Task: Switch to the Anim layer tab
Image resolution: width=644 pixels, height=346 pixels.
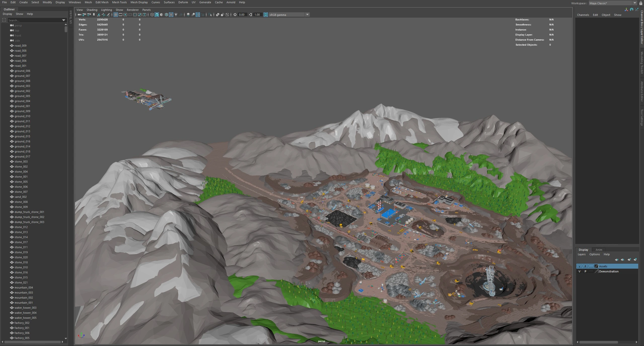Action: (599, 250)
